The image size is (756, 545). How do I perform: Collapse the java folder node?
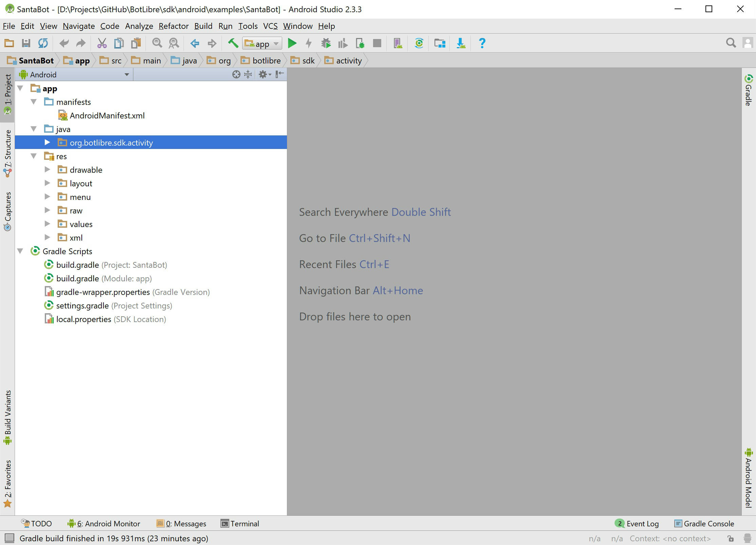pos(34,129)
